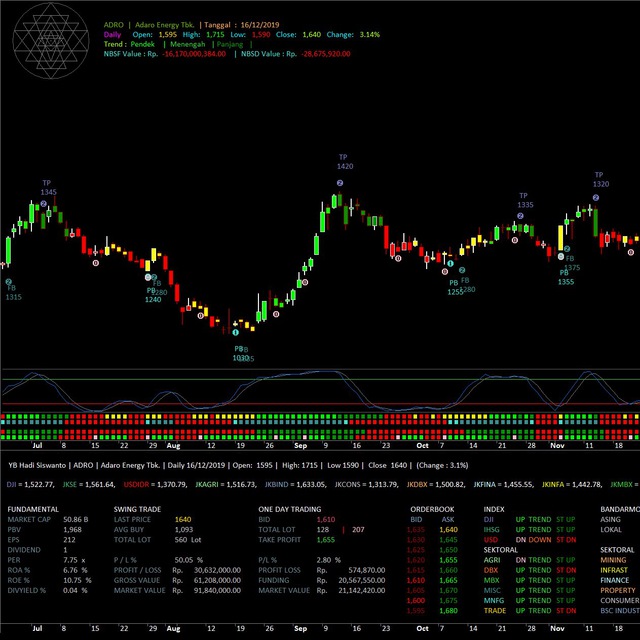Click YB Hadi Siswanto name

click(37, 465)
